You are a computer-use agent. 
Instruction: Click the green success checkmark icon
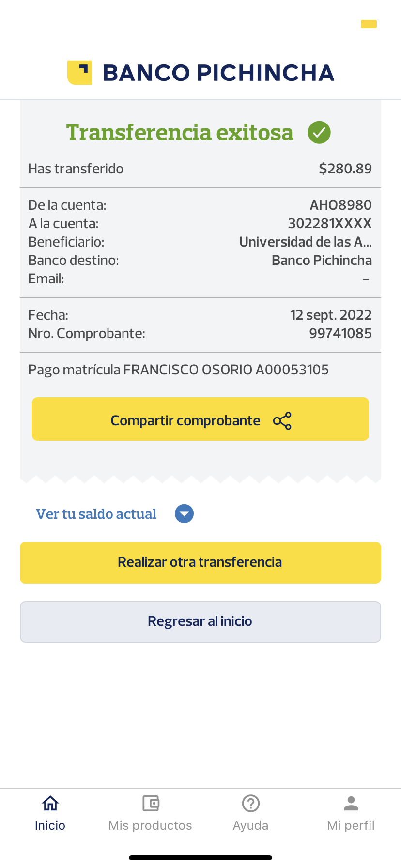(x=319, y=132)
